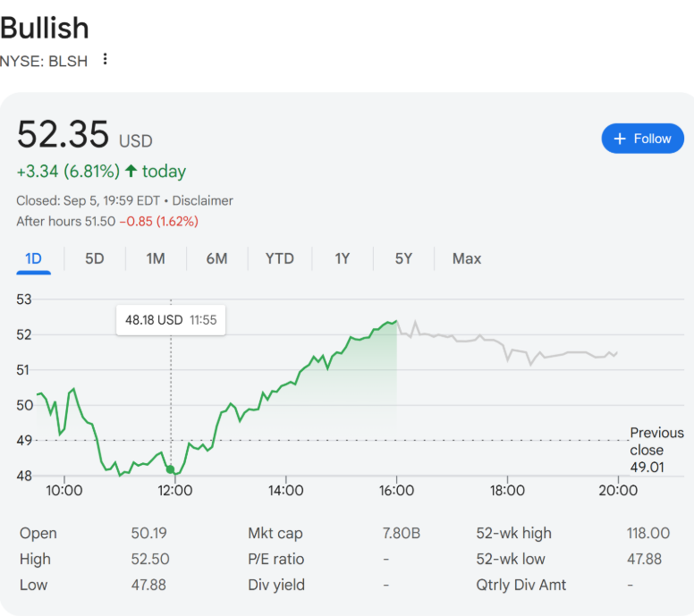Select the 1D time range tab
The height and width of the screenshot is (616, 694).
(33, 258)
